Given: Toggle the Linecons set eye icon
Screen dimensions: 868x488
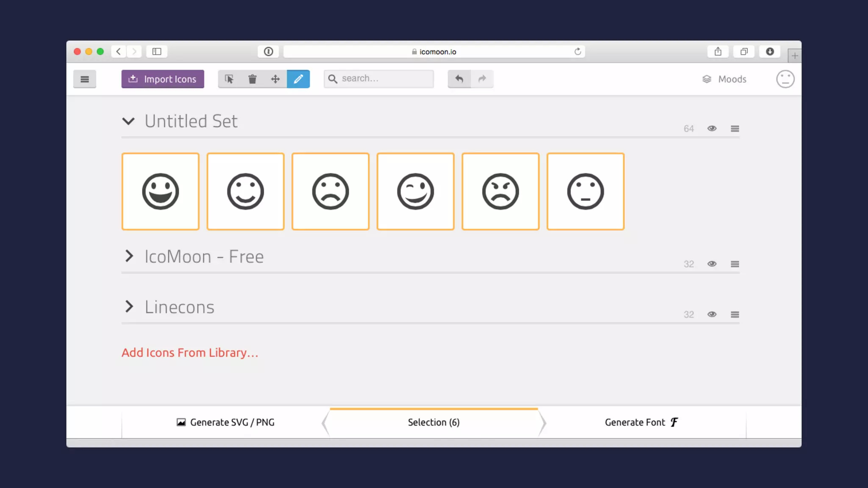Looking at the screenshot, I should pyautogui.click(x=712, y=314).
